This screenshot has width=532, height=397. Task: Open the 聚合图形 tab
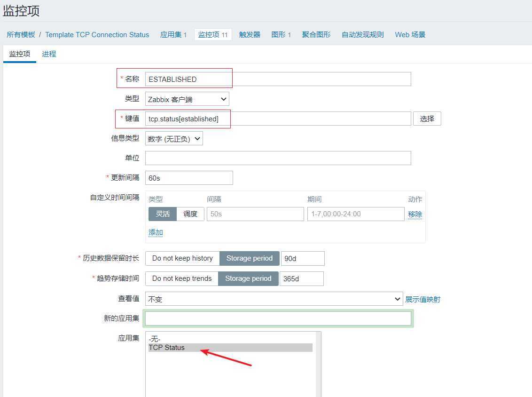(x=316, y=34)
